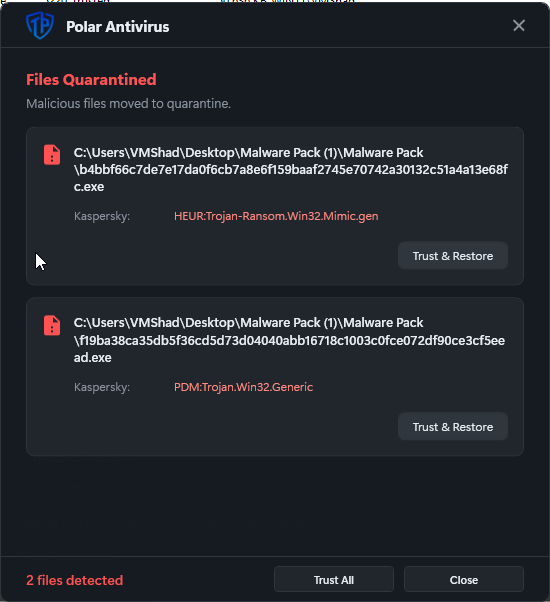
Task: Click the '2 files detected' status text
Action: coord(74,580)
